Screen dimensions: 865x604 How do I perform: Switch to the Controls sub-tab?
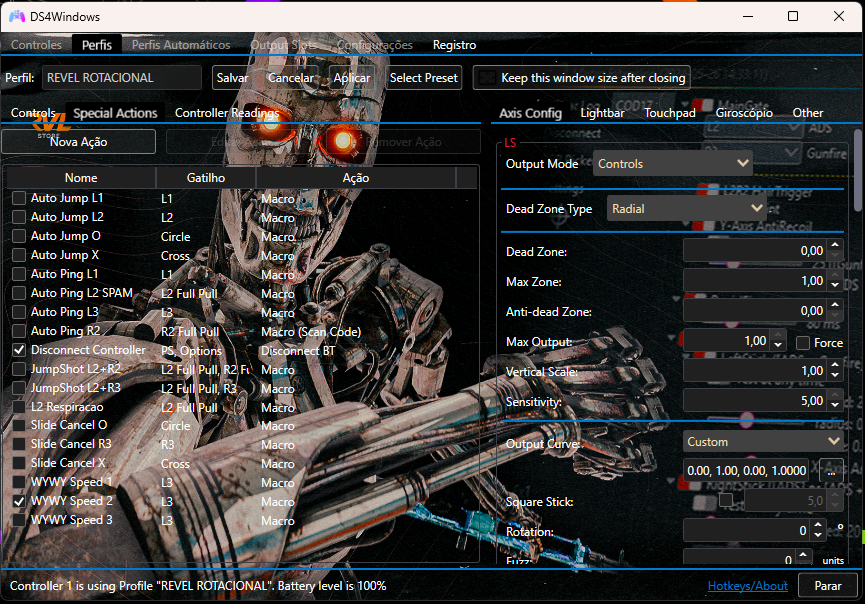pyautogui.click(x=33, y=113)
